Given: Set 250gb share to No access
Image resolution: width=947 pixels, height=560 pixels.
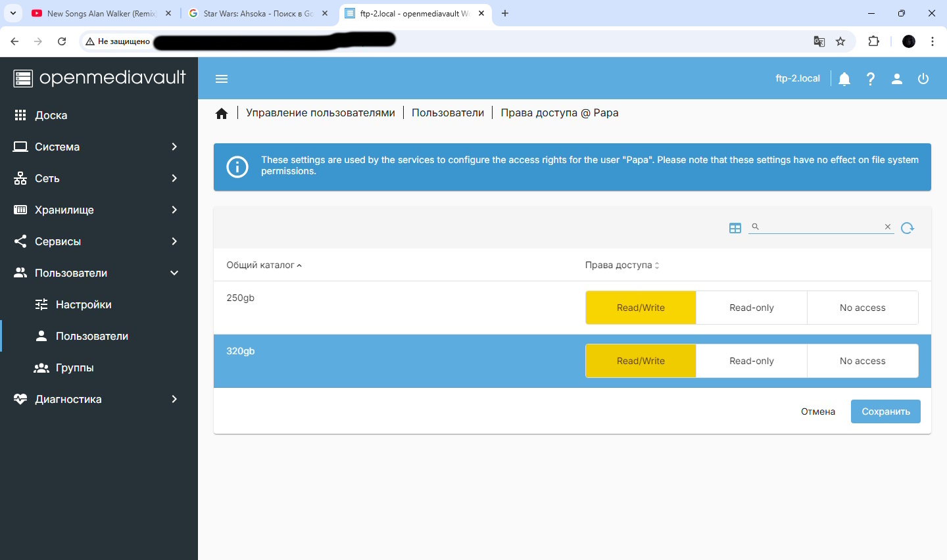Looking at the screenshot, I should coord(862,308).
